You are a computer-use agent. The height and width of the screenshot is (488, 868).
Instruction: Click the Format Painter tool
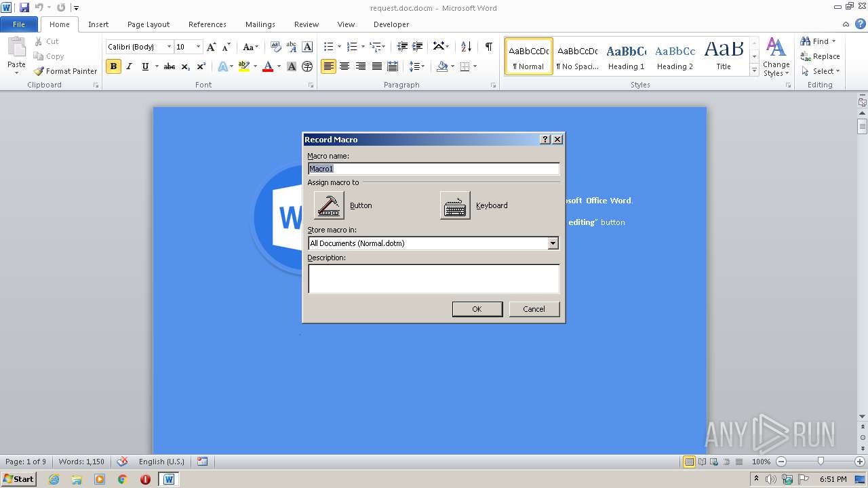(65, 71)
